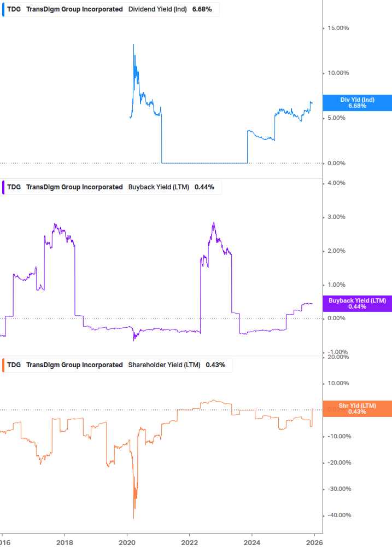The image size is (392, 550).
Task: Click the 1.00% label on buyback axis
Action: point(336,285)
